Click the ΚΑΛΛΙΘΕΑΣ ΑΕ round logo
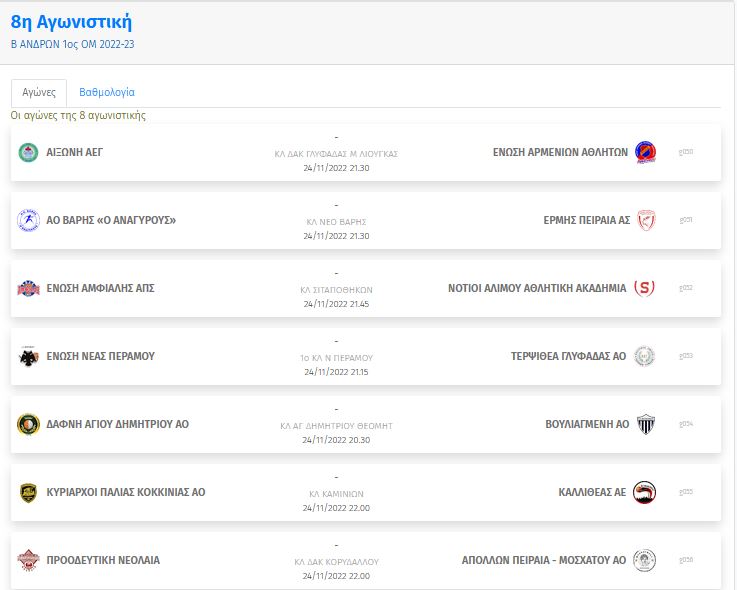Viewport: 737px width, 590px height. pyautogui.click(x=644, y=492)
